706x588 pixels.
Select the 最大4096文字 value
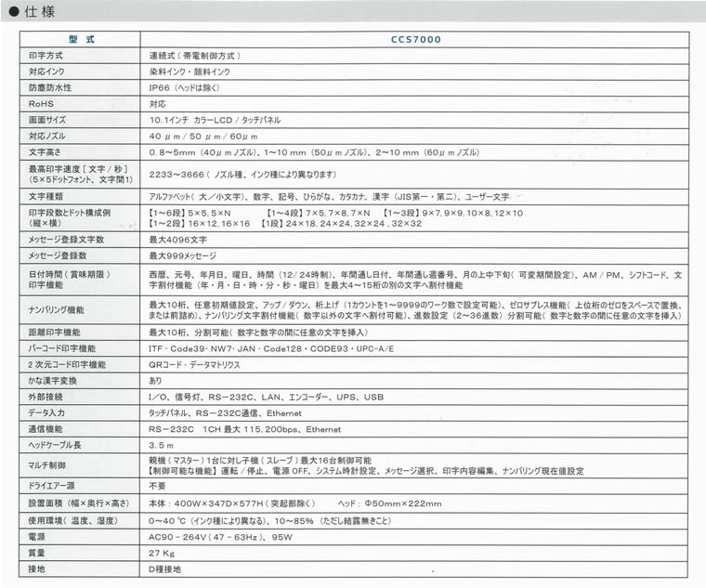(177, 240)
